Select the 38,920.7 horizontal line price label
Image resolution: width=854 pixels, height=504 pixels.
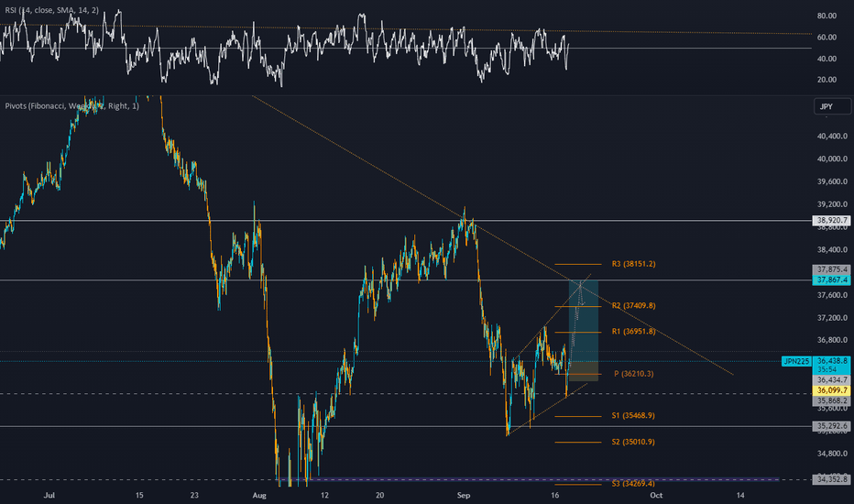(831, 221)
